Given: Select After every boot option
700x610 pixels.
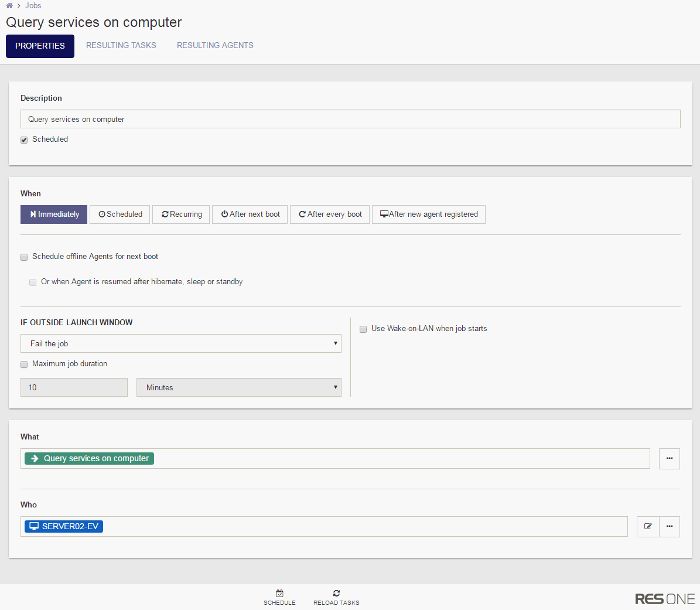Looking at the screenshot, I should point(330,214).
